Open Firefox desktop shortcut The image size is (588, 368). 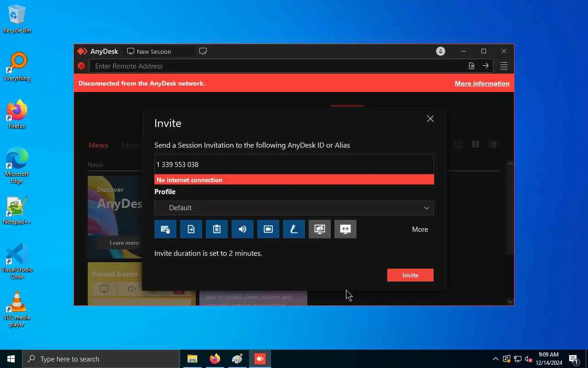click(17, 115)
